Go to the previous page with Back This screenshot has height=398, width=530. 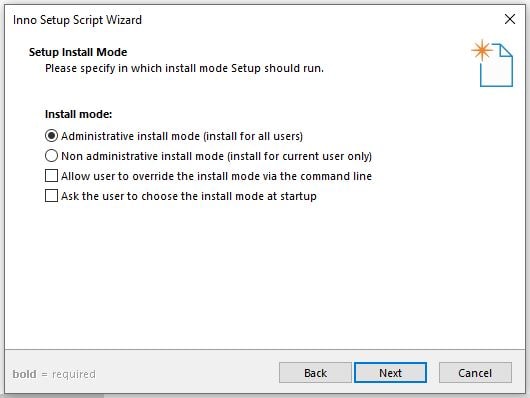(x=315, y=373)
